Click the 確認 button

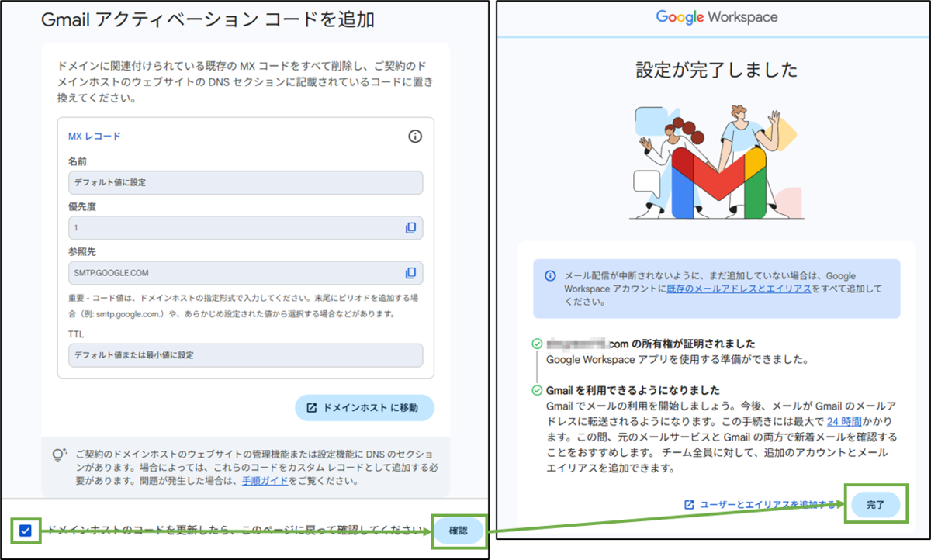(x=459, y=531)
